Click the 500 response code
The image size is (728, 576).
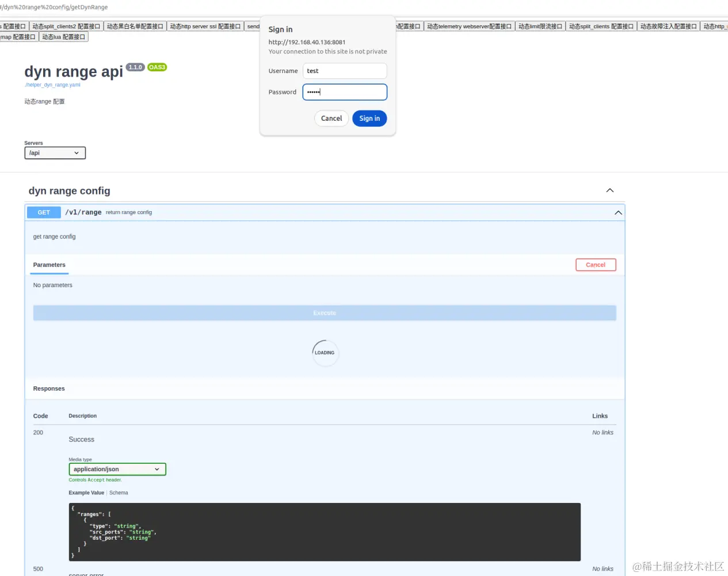pyautogui.click(x=38, y=569)
